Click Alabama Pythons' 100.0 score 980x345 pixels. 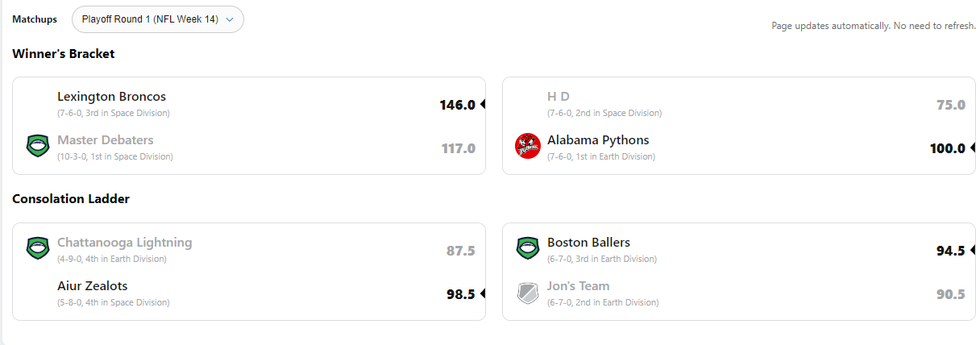pyautogui.click(x=947, y=148)
